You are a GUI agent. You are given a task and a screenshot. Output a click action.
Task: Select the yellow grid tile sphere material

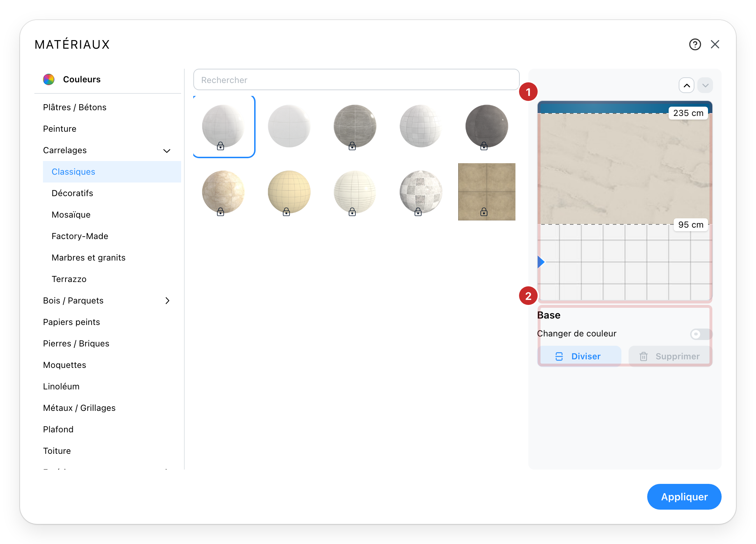point(289,192)
